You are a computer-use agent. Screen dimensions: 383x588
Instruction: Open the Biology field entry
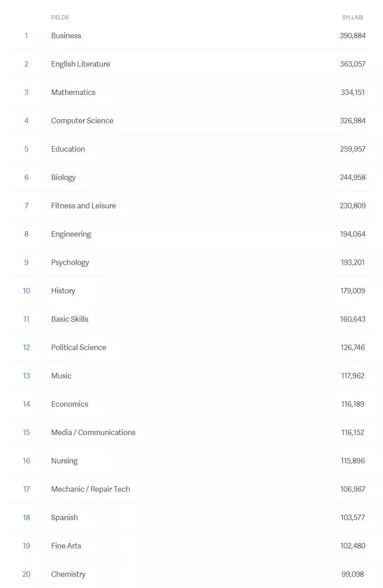(63, 177)
